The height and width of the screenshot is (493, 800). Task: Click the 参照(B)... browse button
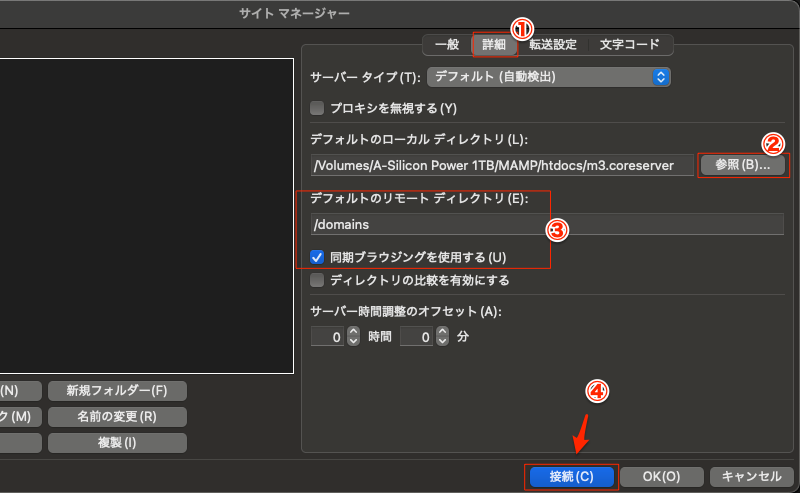pos(742,165)
